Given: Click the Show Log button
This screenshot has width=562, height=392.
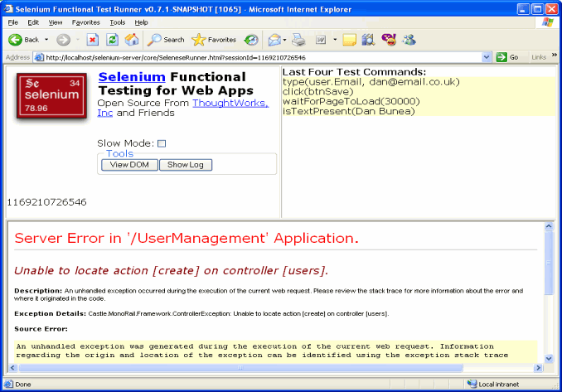Looking at the screenshot, I should [x=186, y=165].
